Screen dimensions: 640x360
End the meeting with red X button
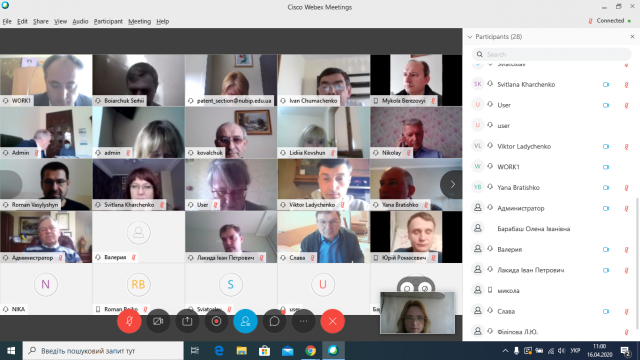point(332,321)
